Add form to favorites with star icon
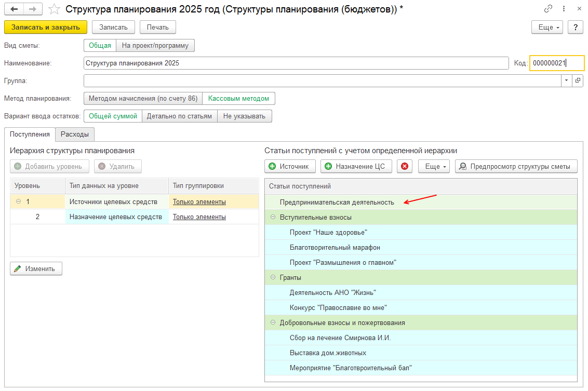 coord(54,9)
